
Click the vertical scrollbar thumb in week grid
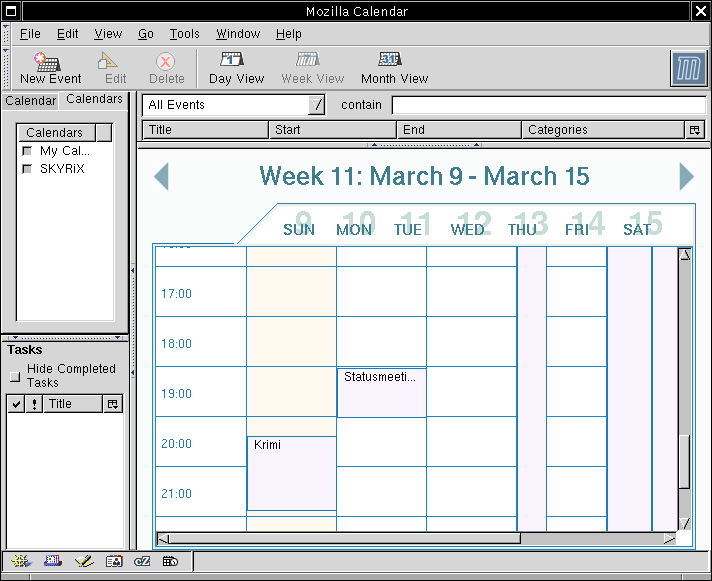point(685,462)
